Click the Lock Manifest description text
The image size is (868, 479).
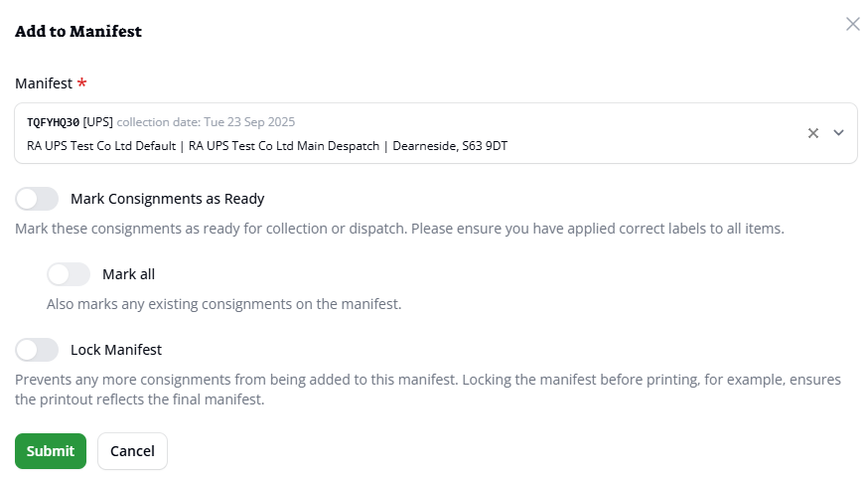tap(427, 390)
